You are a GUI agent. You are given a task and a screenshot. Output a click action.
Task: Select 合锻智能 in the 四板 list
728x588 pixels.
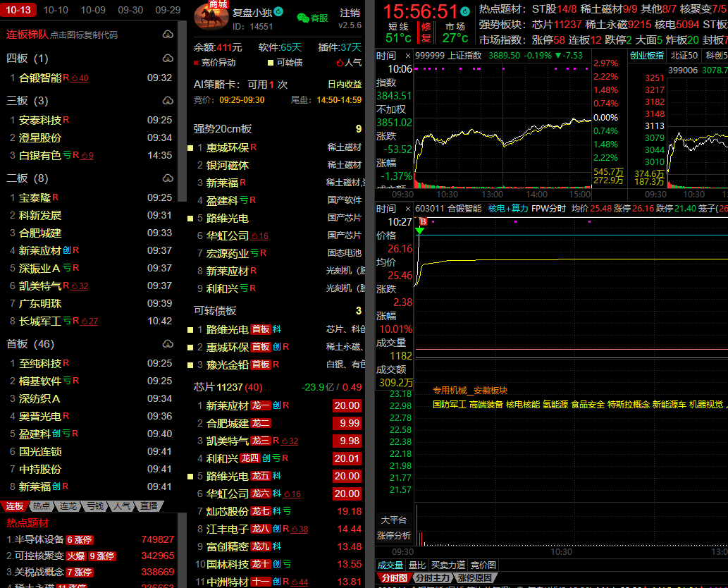tap(40, 78)
